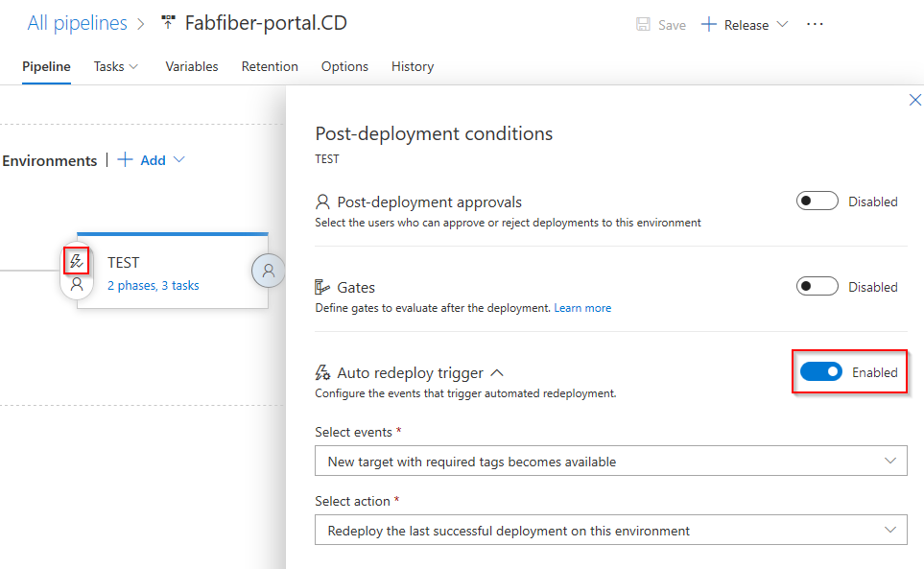Click the pre-deployment trigger lightning icon on TEST
The image size is (924, 569).
(x=77, y=261)
